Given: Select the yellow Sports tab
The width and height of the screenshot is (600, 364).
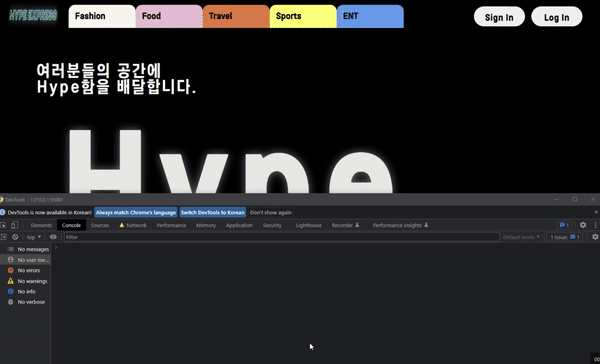Looking at the screenshot, I should tap(303, 16).
